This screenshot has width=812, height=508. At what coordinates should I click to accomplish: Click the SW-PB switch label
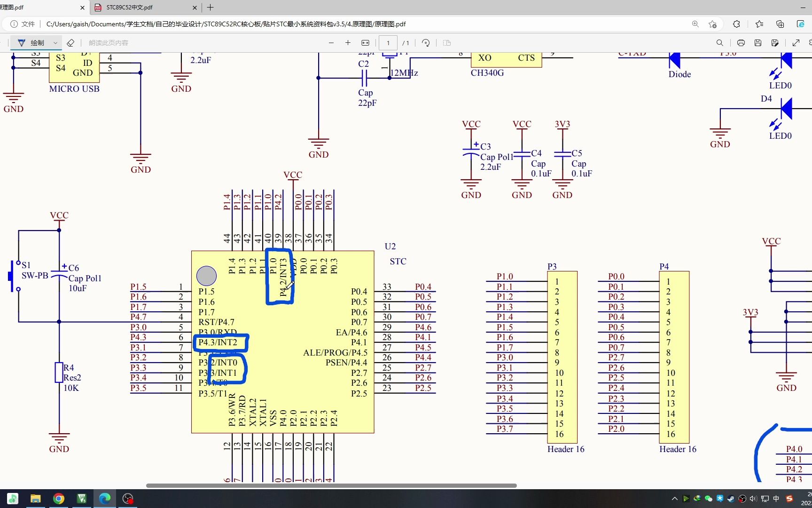click(x=35, y=276)
